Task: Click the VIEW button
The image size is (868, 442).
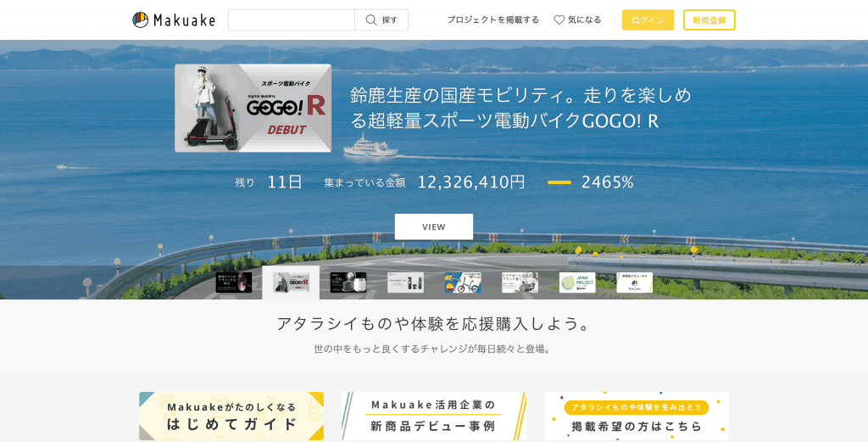Action: pos(434,227)
